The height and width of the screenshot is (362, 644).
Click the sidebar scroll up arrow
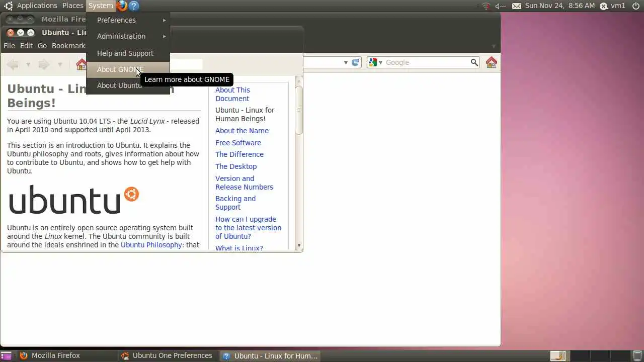[299, 80]
